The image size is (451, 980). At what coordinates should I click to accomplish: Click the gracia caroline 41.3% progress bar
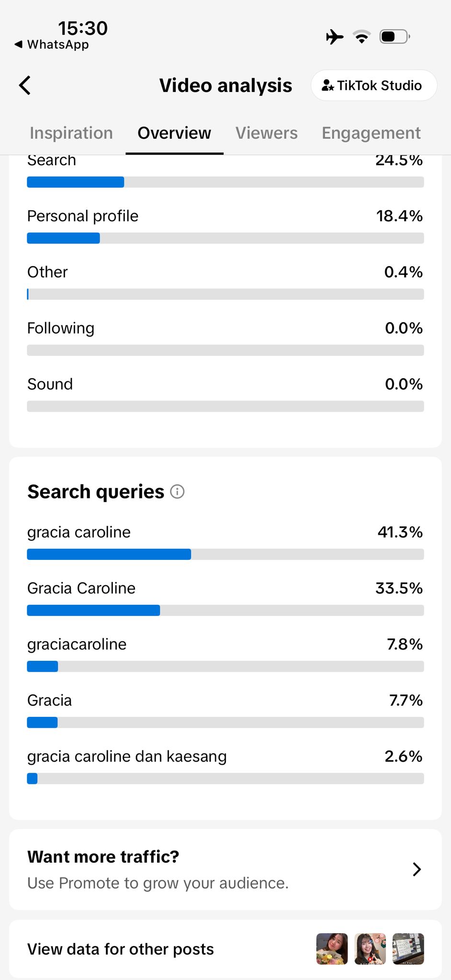pyautogui.click(x=225, y=555)
